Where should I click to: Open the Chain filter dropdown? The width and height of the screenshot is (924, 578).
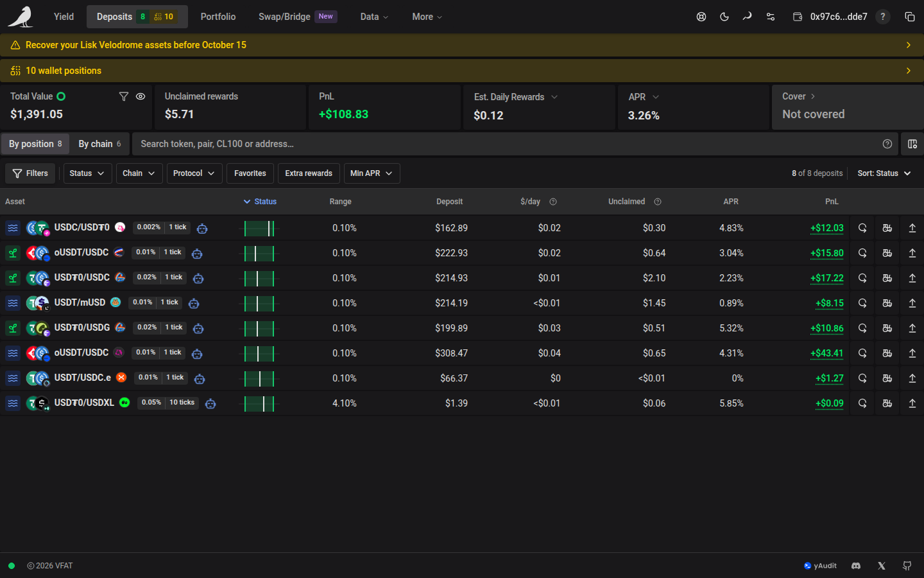click(x=139, y=173)
